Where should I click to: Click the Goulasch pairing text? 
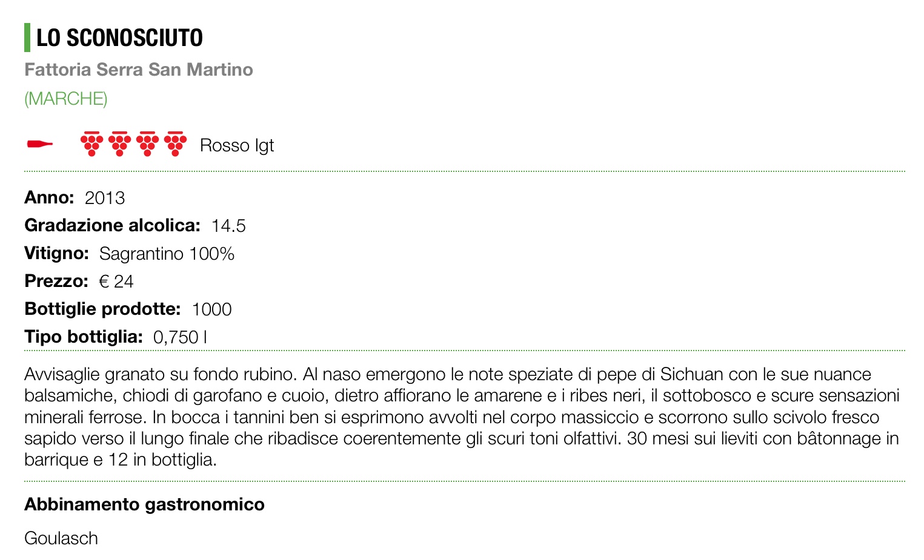(61, 538)
